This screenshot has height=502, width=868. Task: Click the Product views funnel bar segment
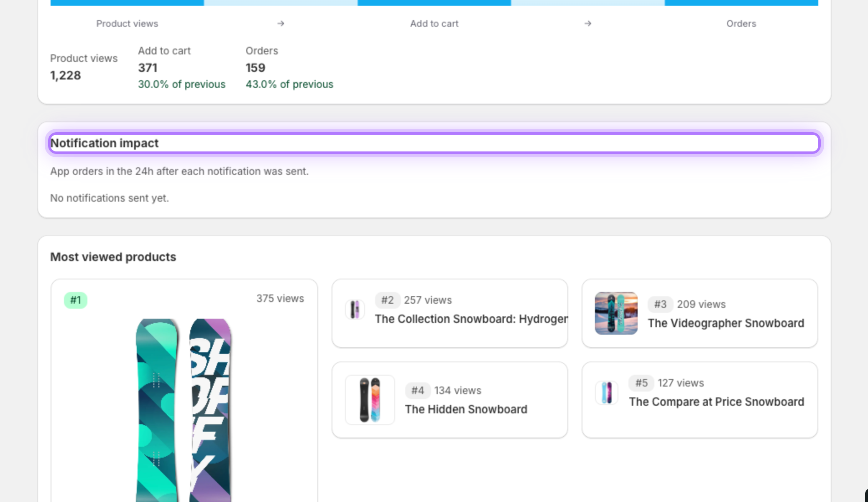[127, 3]
